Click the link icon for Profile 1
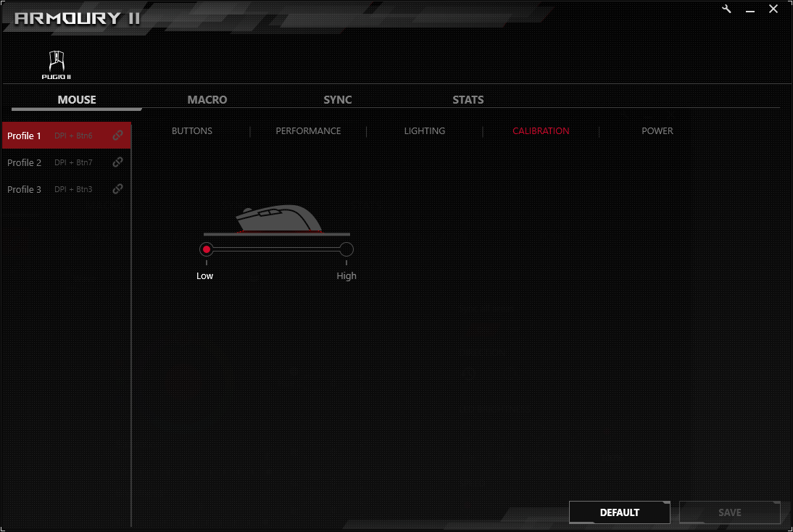 [x=118, y=135]
